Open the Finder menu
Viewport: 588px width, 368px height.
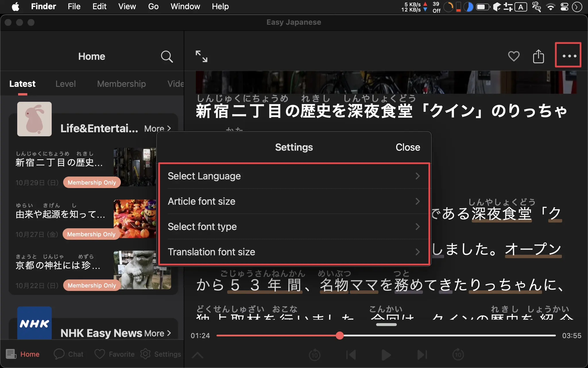pyautogui.click(x=43, y=6)
